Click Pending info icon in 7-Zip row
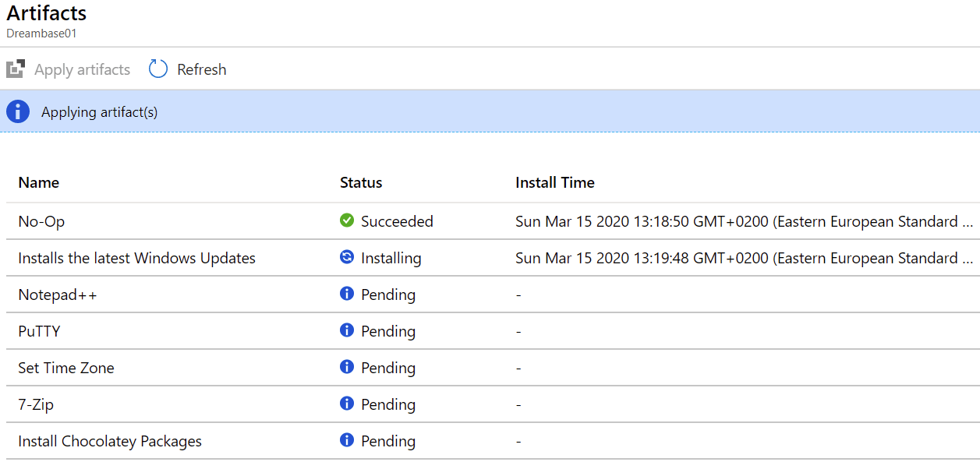This screenshot has width=980, height=469. click(347, 404)
